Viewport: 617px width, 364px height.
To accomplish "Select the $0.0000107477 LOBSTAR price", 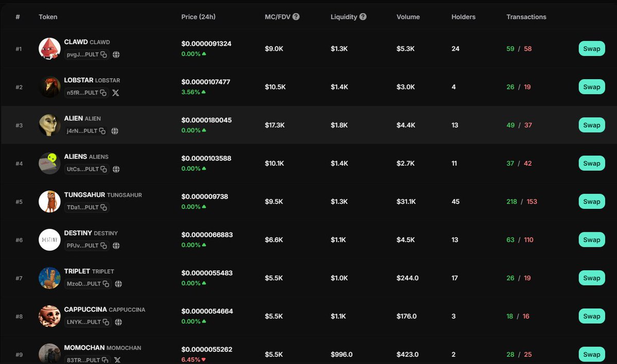I will pyautogui.click(x=206, y=82).
